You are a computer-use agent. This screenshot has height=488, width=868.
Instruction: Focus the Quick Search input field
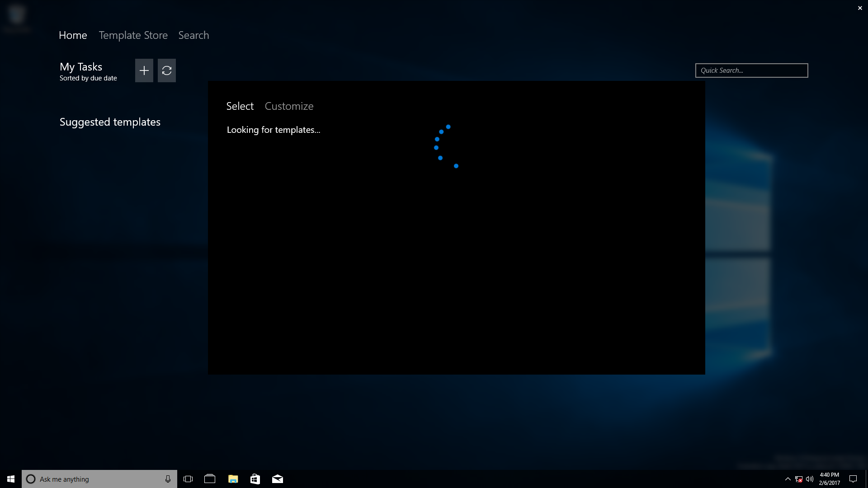[x=751, y=70]
